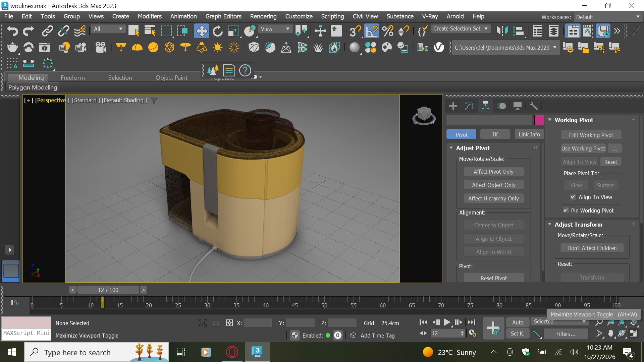Viewport: 644px width, 362px height.
Task: Open the Rendering menu
Action: (x=263, y=16)
